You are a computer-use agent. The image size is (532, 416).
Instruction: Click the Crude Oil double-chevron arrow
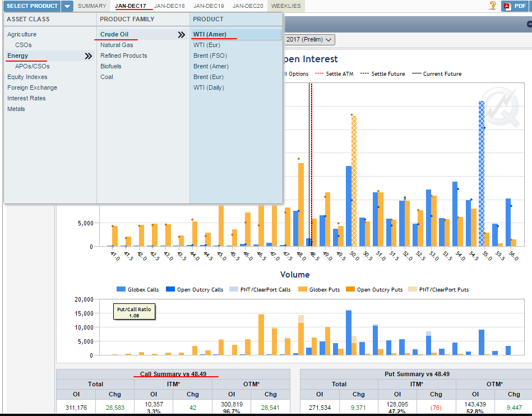[x=182, y=35]
